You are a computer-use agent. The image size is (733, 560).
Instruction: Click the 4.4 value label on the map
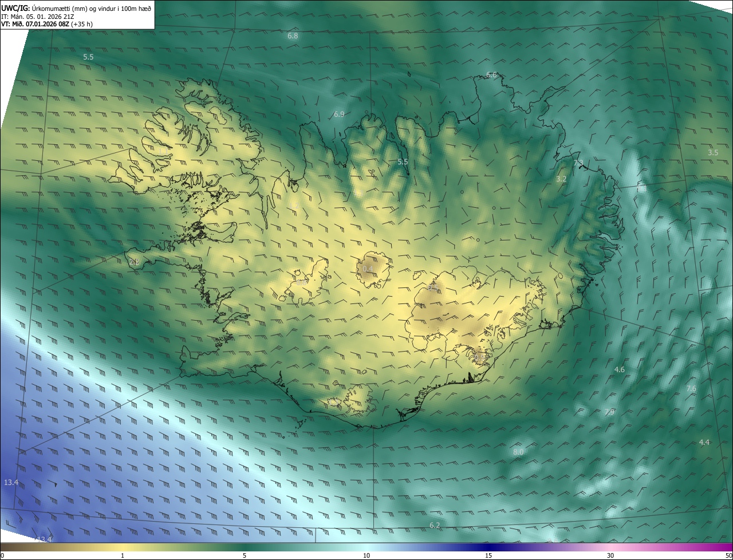(x=704, y=443)
